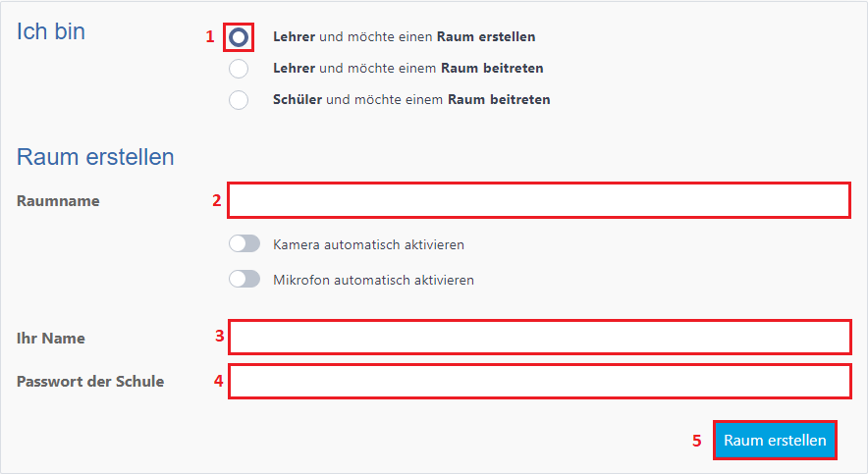Select the teacher create-room radio button

point(239,37)
